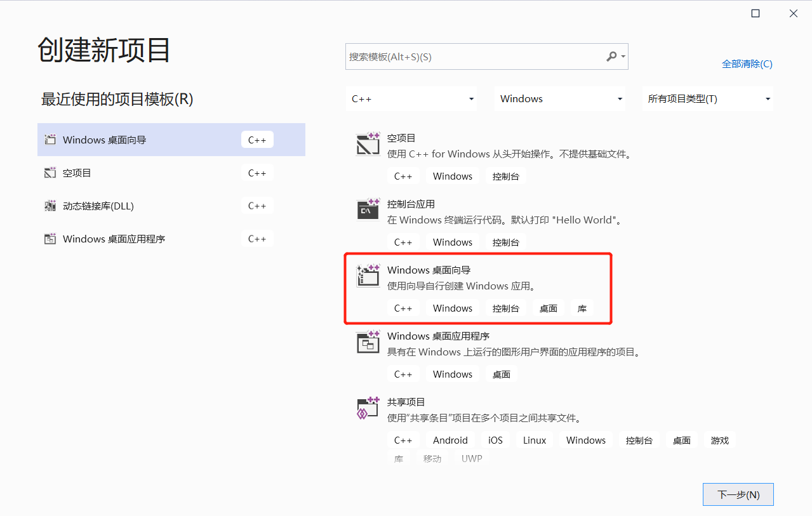This screenshot has height=516, width=812.
Task: Click the 共享项目 template icon
Action: (368, 408)
